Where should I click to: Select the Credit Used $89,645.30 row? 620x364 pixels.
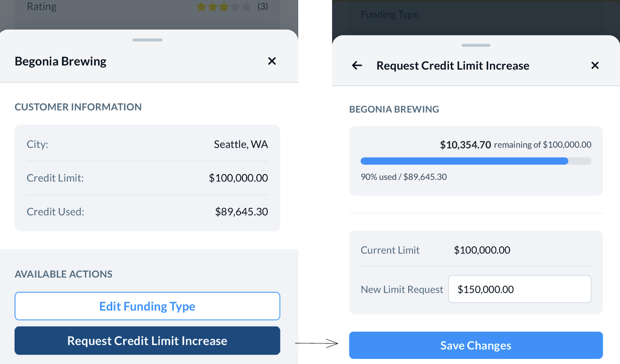pos(147,212)
